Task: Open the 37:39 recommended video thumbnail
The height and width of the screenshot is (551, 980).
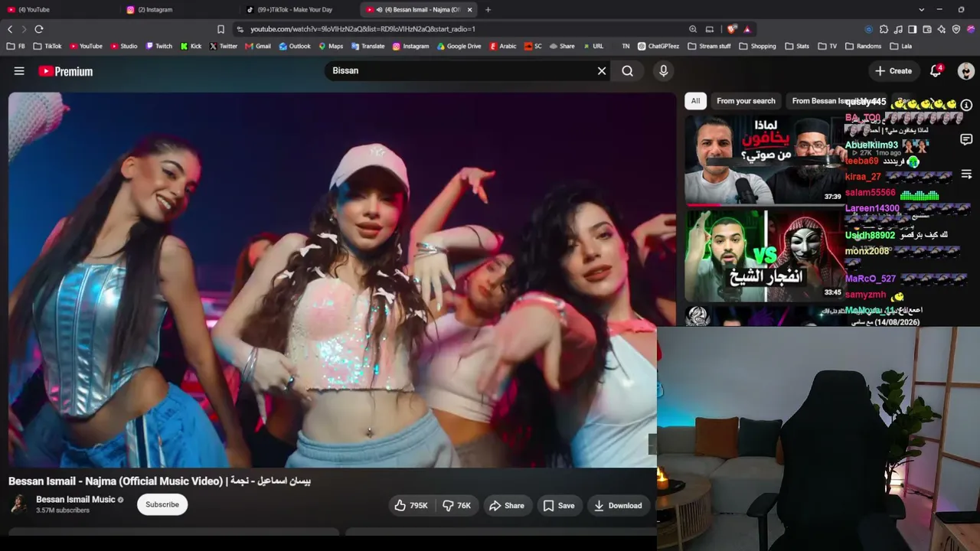Action: tap(765, 160)
